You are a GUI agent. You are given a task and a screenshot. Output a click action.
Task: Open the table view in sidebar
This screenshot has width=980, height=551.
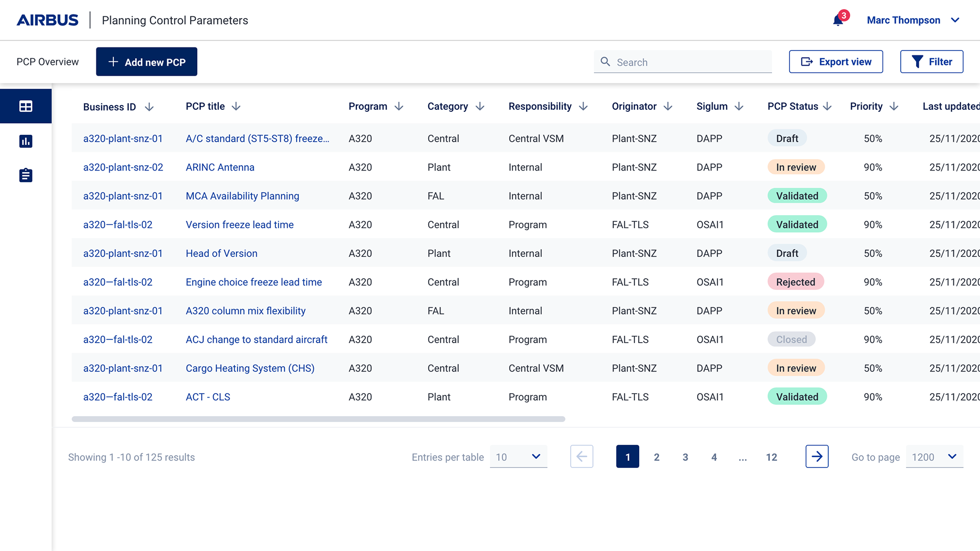click(x=26, y=106)
